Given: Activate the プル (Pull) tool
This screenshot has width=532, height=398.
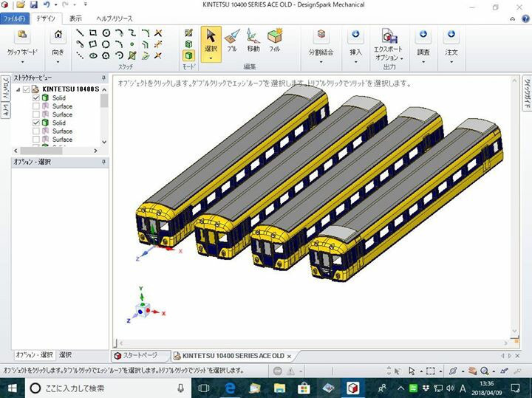Looking at the screenshot, I should [233, 40].
